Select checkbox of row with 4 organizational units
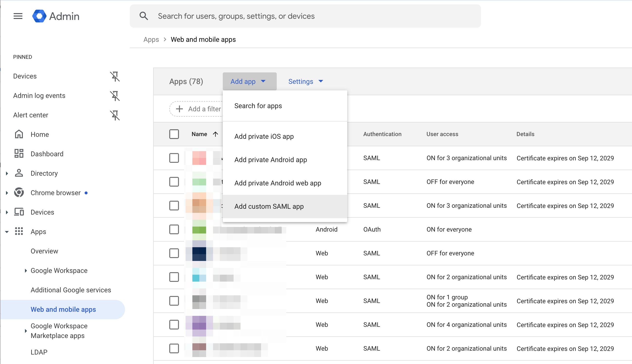Image resolution: width=632 pixels, height=364 pixels. click(174, 325)
